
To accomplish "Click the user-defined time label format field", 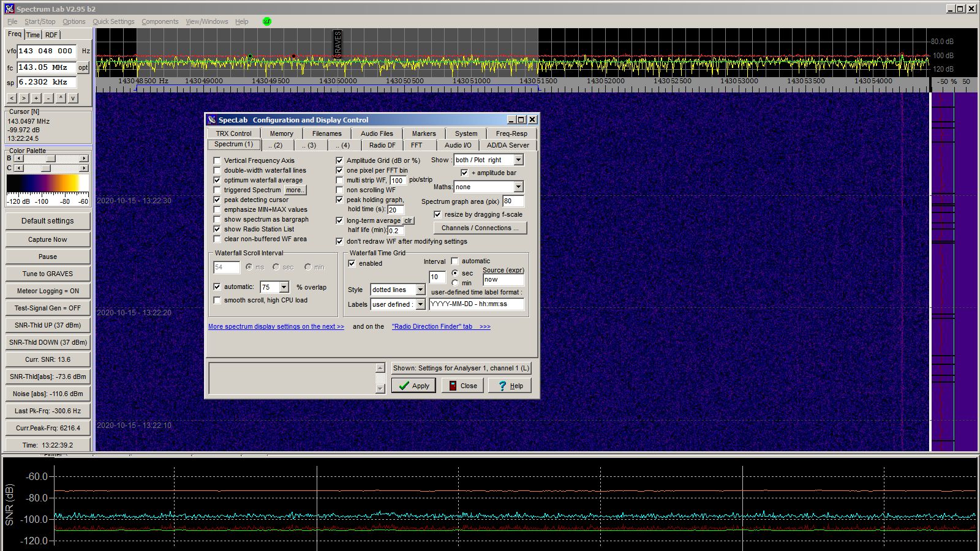I will pyautogui.click(x=477, y=304).
